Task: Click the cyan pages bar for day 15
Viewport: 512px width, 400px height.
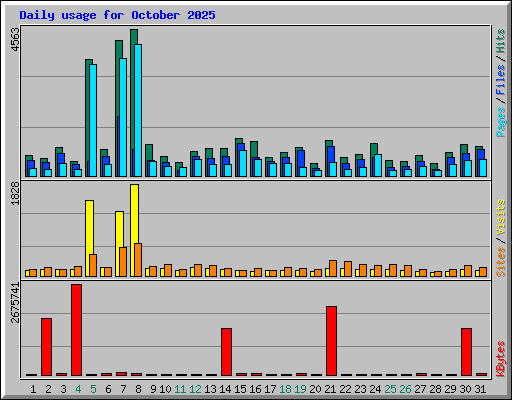Action: [243, 163]
